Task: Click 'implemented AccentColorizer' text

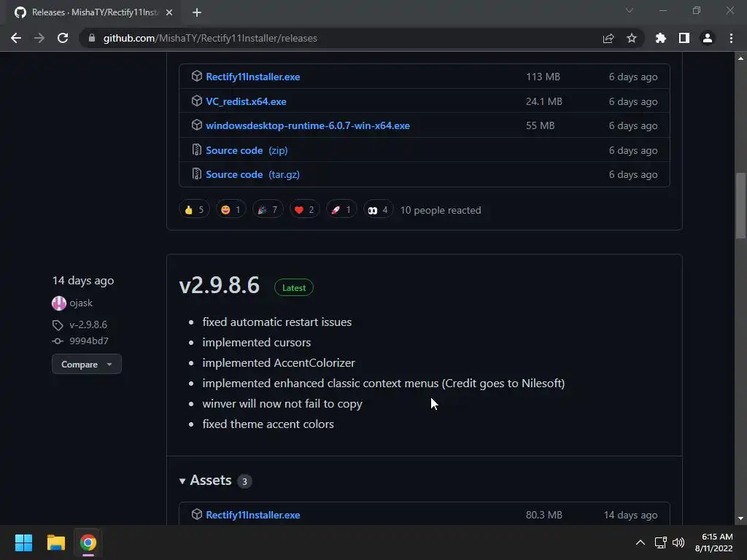Action: pyautogui.click(x=279, y=363)
